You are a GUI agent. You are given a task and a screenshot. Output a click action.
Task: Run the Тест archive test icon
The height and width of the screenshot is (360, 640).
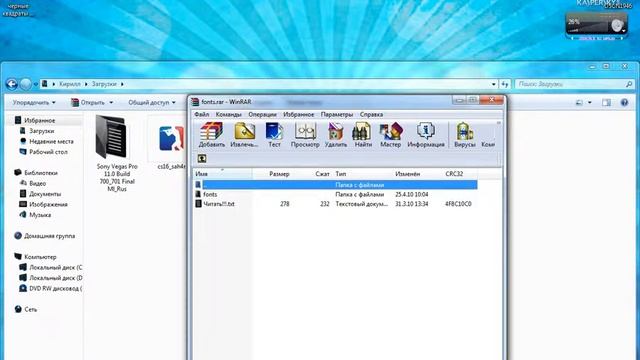(274, 135)
